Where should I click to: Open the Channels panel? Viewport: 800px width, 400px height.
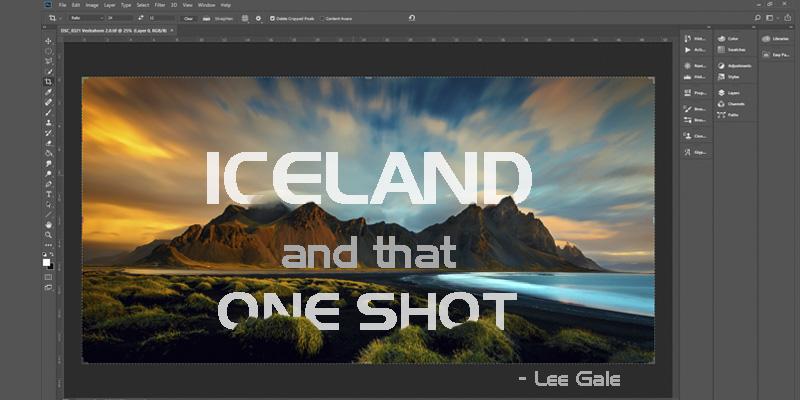click(732, 104)
